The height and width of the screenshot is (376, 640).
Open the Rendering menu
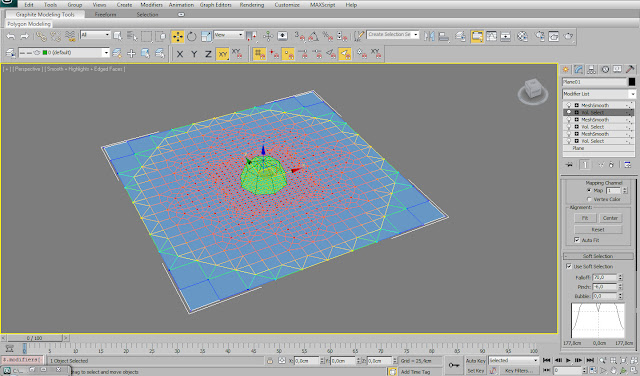pyautogui.click(x=252, y=5)
